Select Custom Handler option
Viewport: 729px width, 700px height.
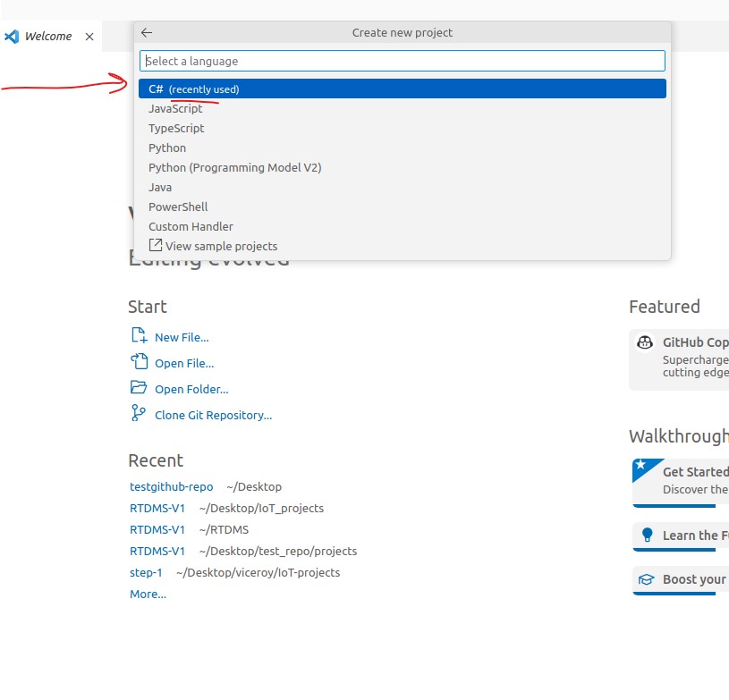click(403, 226)
